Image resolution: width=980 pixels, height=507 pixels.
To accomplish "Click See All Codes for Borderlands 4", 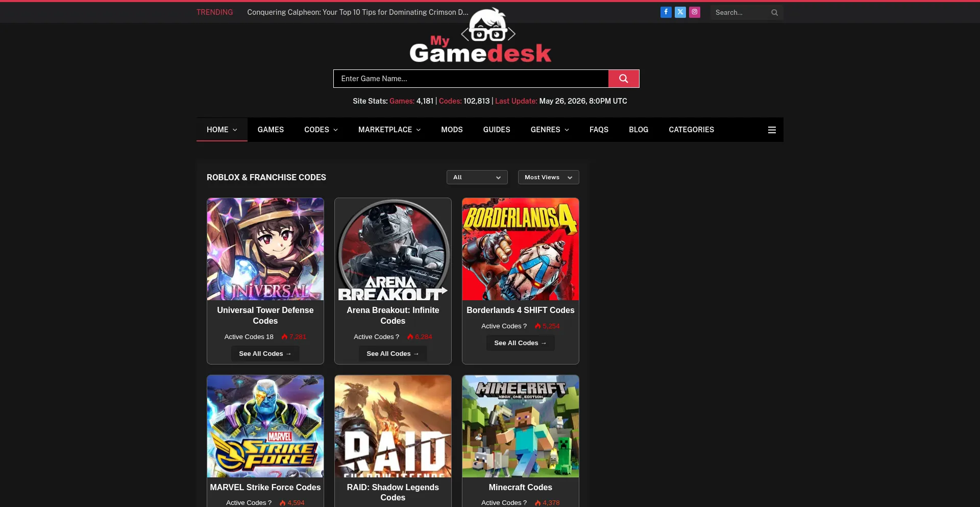I will point(520,343).
